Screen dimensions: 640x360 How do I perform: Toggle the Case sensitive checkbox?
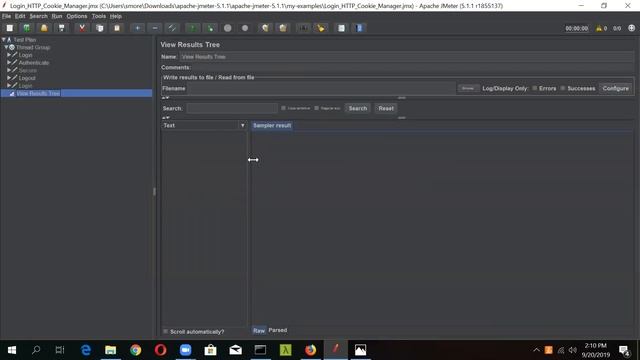click(x=283, y=108)
